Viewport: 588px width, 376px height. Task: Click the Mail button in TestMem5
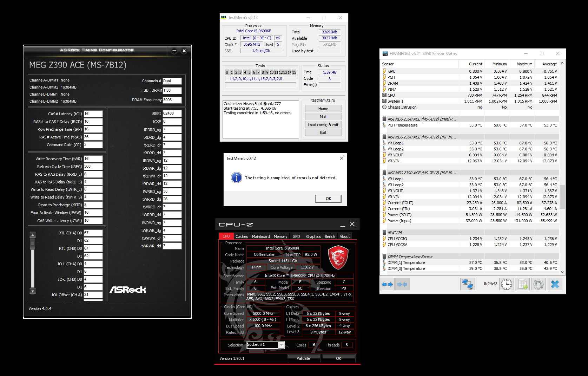pyautogui.click(x=323, y=117)
